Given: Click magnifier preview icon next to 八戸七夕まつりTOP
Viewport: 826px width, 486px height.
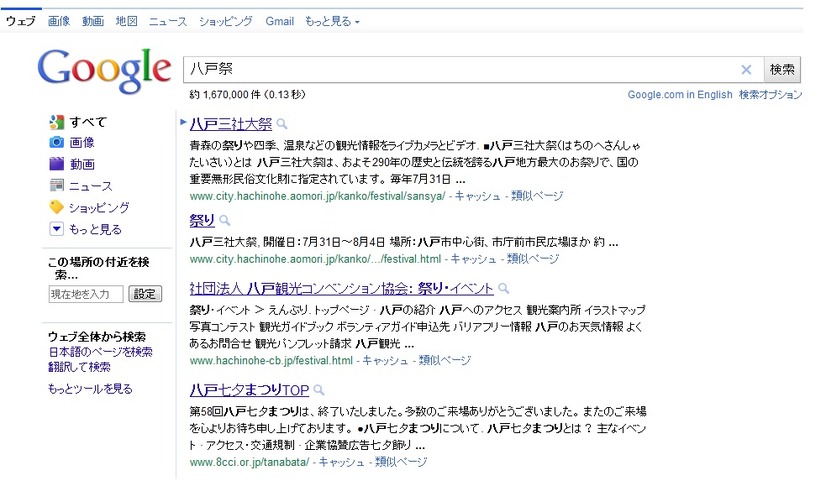Looking at the screenshot, I should pos(319,390).
